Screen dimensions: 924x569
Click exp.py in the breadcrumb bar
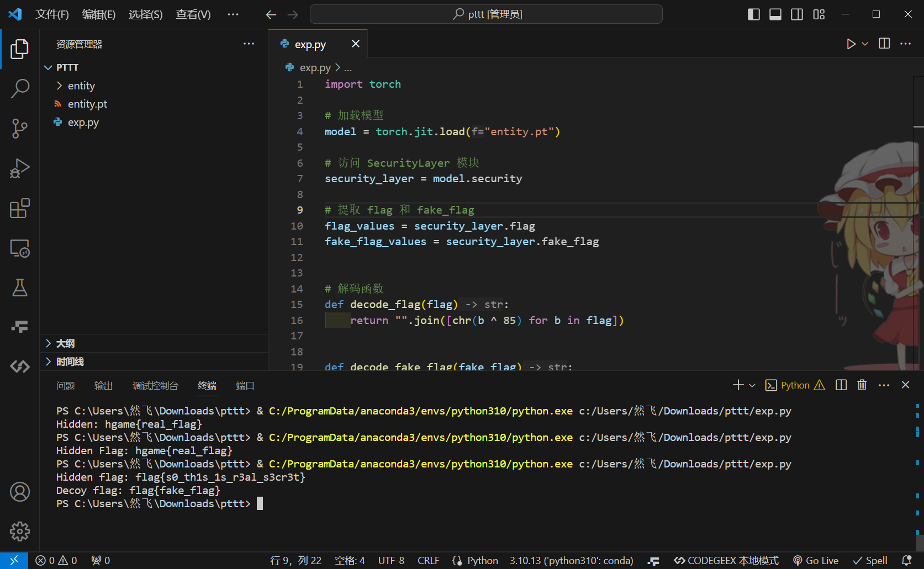point(315,68)
